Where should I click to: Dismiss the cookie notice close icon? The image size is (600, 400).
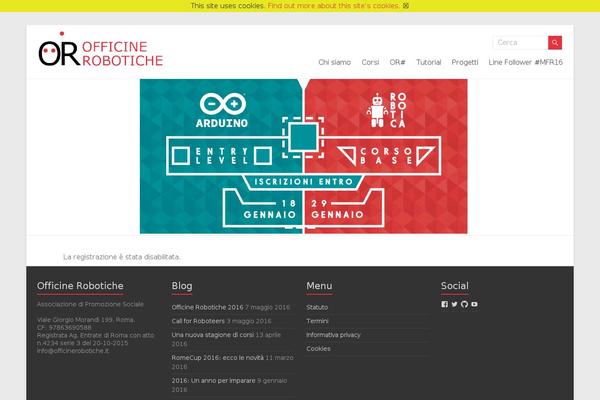[x=406, y=6]
